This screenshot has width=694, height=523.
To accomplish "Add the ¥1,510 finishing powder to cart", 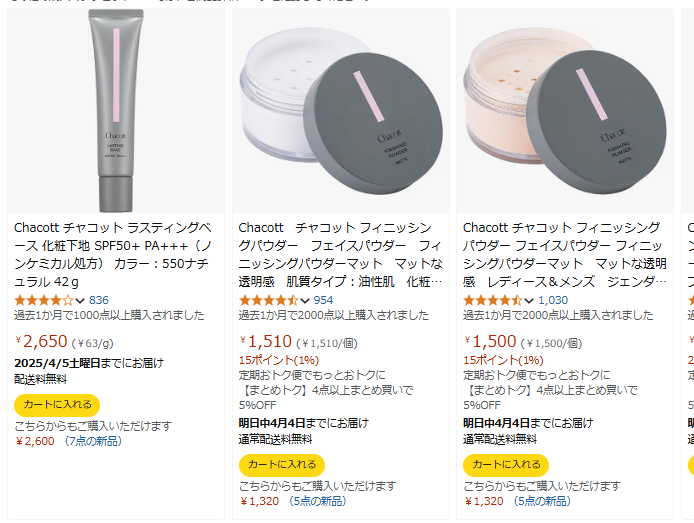I will coord(282,465).
